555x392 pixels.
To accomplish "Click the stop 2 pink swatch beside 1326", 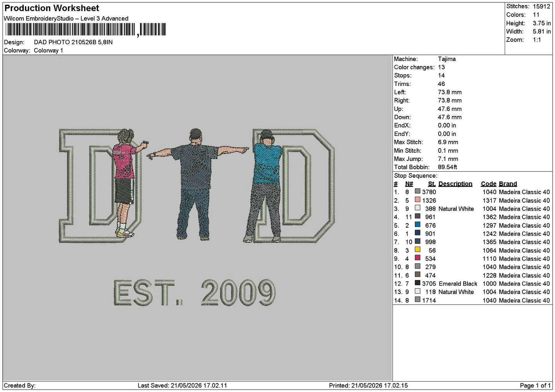I will [x=417, y=200].
